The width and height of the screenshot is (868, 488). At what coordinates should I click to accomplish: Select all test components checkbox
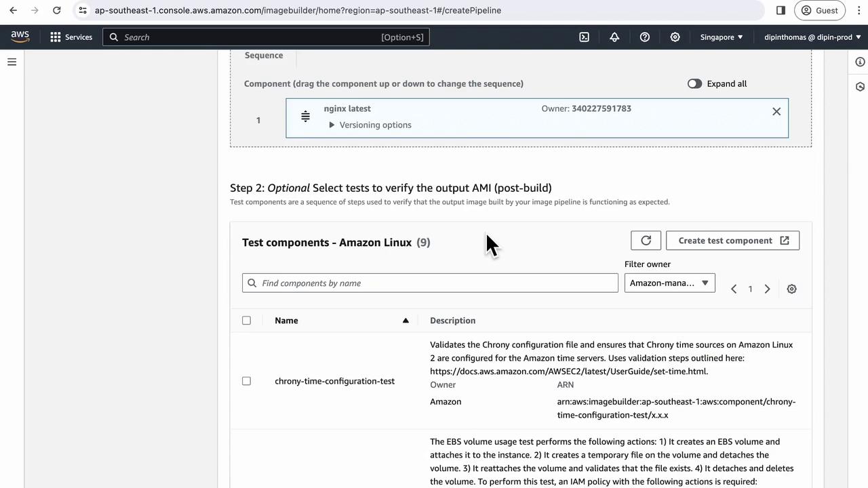pos(246,321)
